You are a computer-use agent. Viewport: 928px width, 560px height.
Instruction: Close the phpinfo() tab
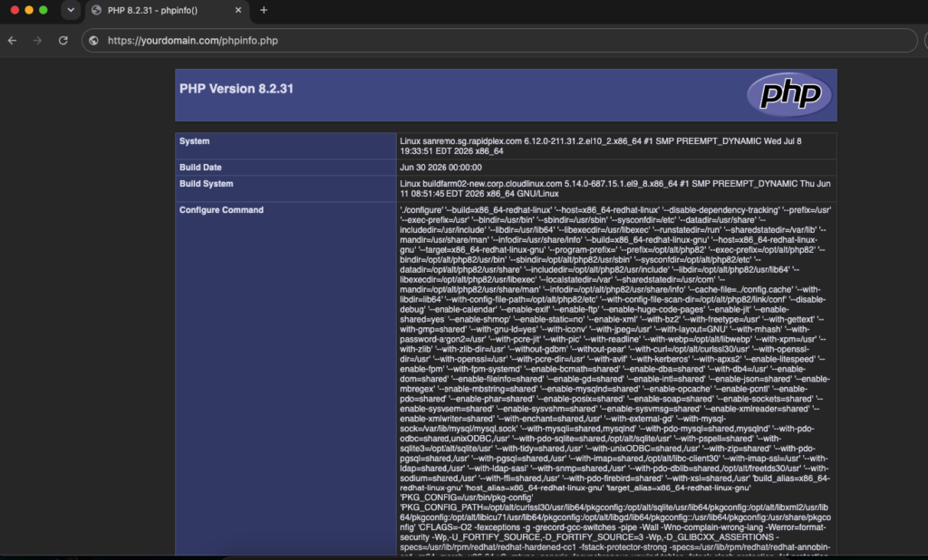[238, 10]
